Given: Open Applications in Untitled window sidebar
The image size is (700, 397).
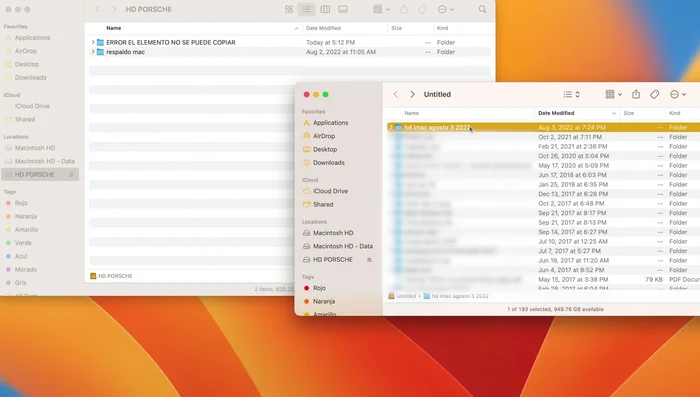Looking at the screenshot, I should (x=330, y=123).
